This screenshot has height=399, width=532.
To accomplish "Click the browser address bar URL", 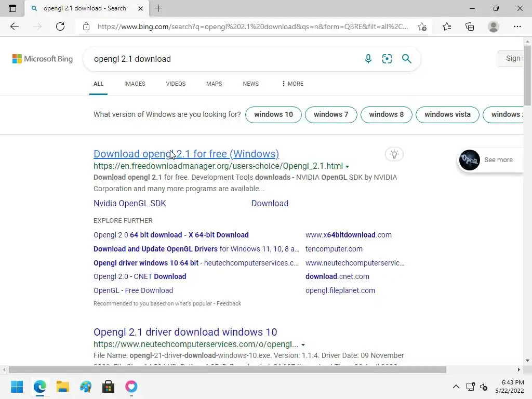I will tap(253, 26).
